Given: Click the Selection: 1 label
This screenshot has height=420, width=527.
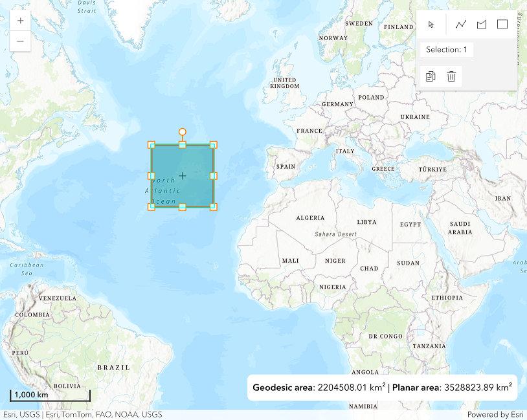Looking at the screenshot, I should click(447, 50).
